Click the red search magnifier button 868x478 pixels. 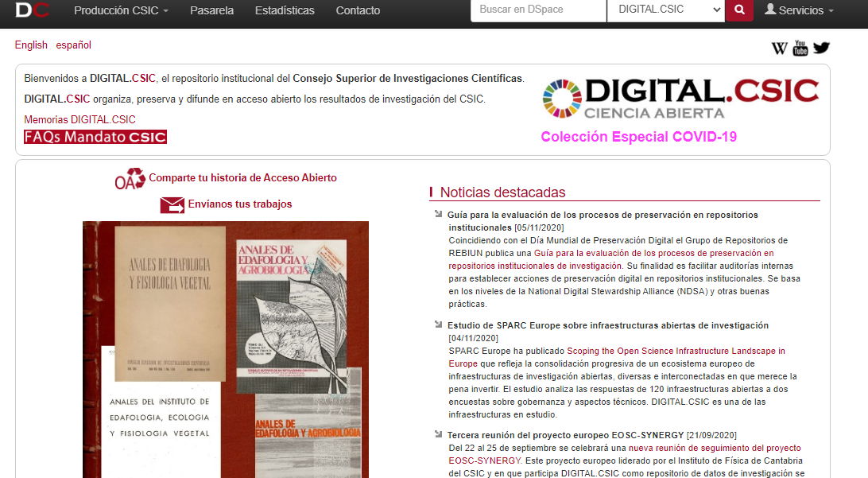pyautogui.click(x=739, y=10)
